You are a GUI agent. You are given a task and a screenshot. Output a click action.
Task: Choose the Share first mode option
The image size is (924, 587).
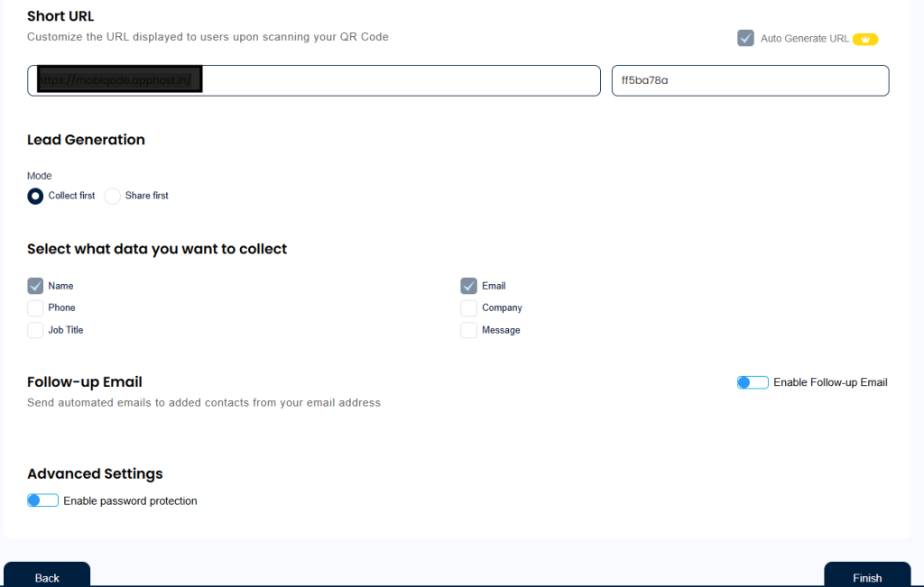(113, 196)
